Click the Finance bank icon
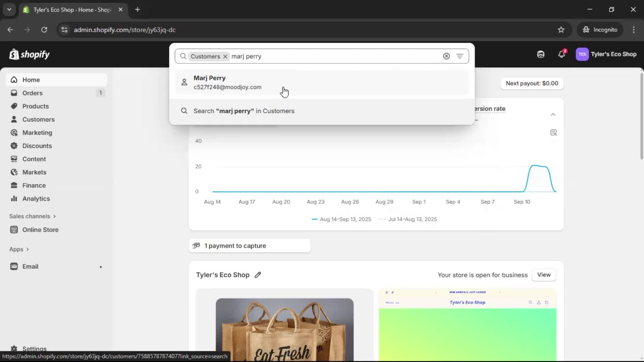The image size is (644, 362). pos(14,185)
